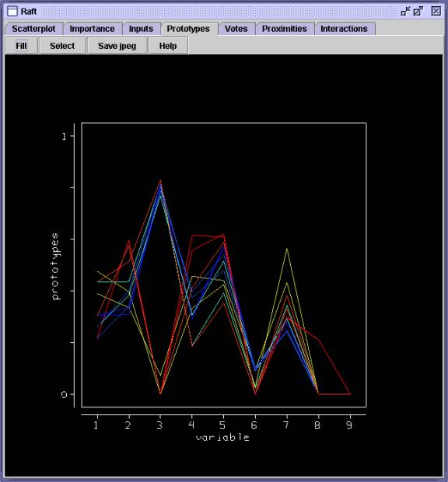This screenshot has width=448, height=482.
Task: Click the Select button
Action: [62, 46]
